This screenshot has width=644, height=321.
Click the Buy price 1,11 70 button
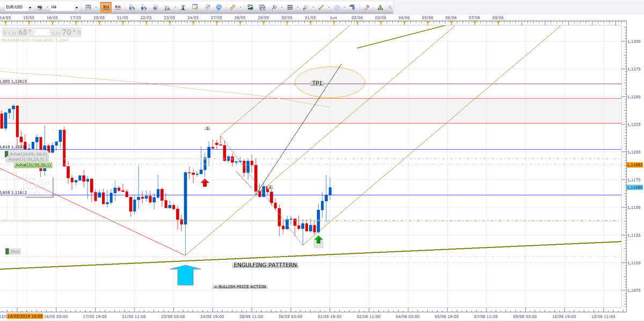click(x=67, y=32)
